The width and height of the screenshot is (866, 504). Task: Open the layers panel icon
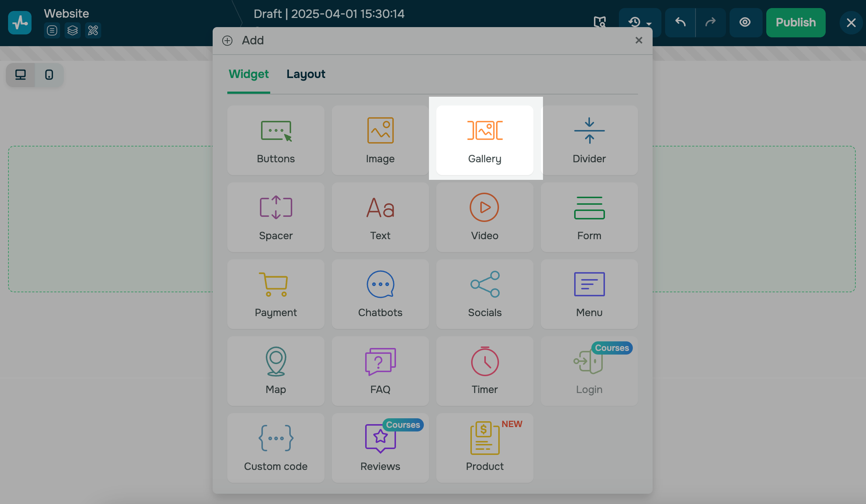[73, 30]
